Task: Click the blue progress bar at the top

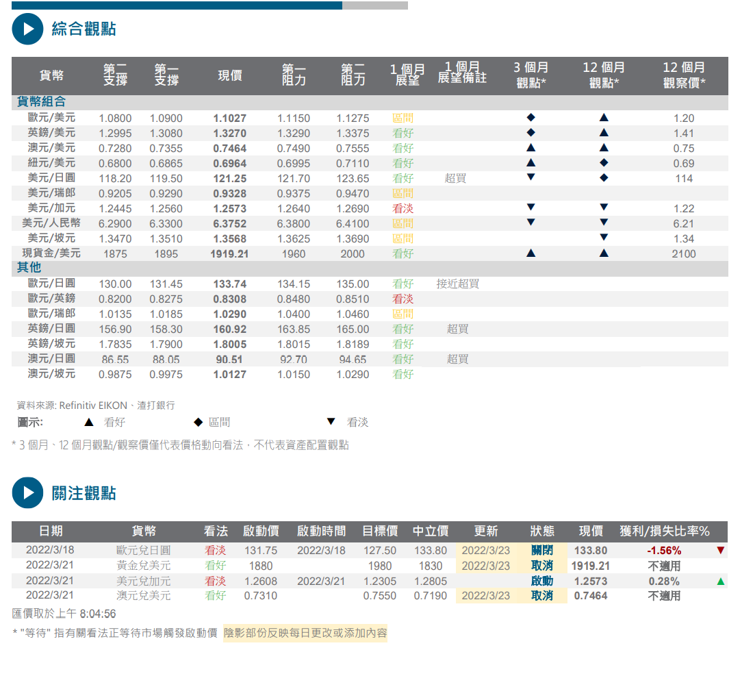Action: (177, 5)
